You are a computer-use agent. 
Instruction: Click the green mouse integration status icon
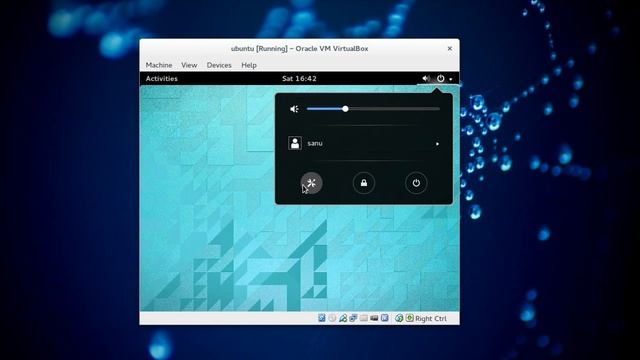tap(399, 318)
